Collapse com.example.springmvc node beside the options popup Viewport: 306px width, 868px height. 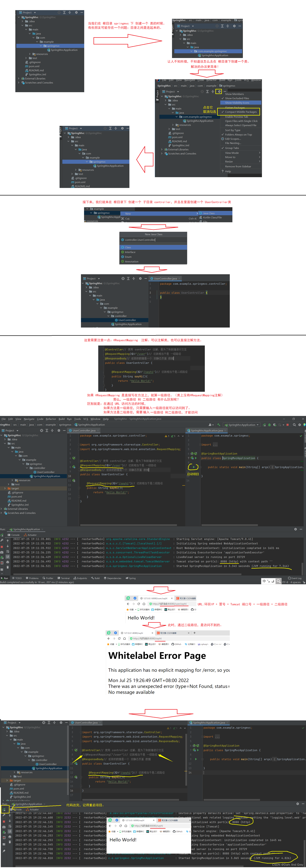176,117
